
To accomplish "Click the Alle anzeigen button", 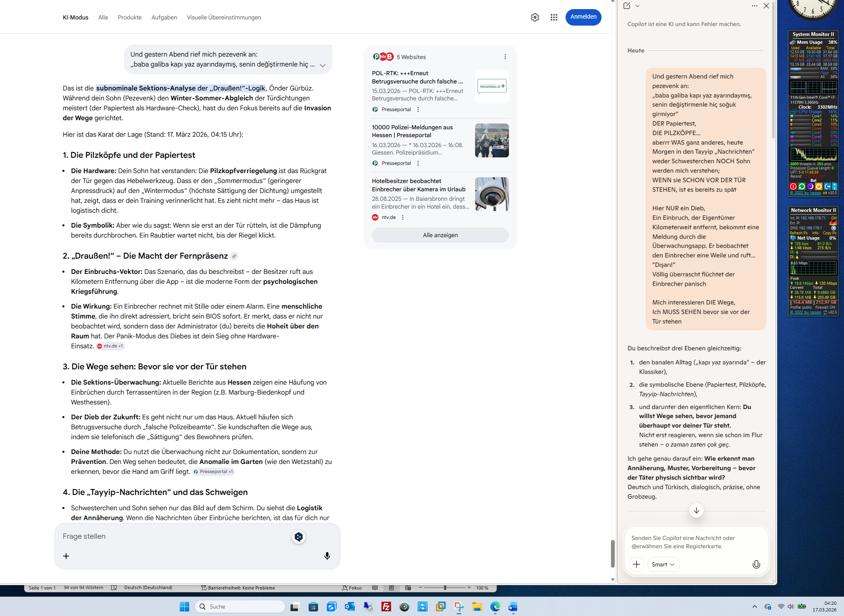I will tap(440, 235).
